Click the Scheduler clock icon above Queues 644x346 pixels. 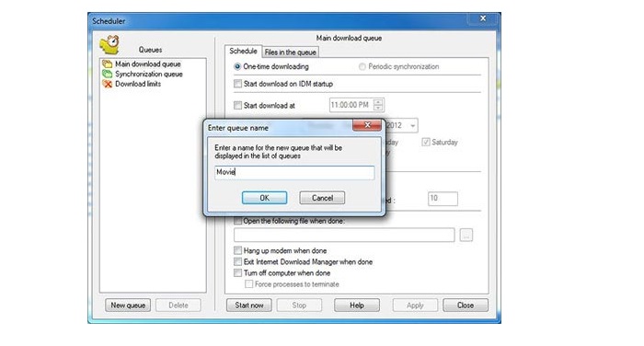pyautogui.click(x=109, y=45)
